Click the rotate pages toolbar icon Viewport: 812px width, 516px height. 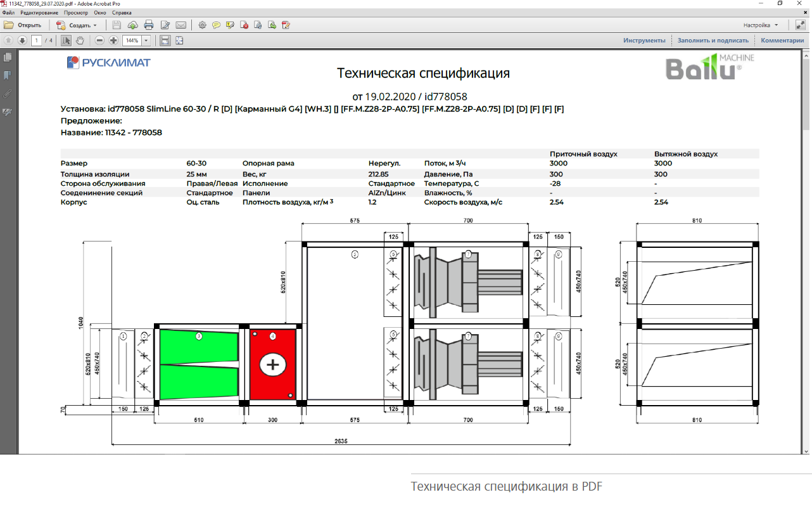coord(258,25)
